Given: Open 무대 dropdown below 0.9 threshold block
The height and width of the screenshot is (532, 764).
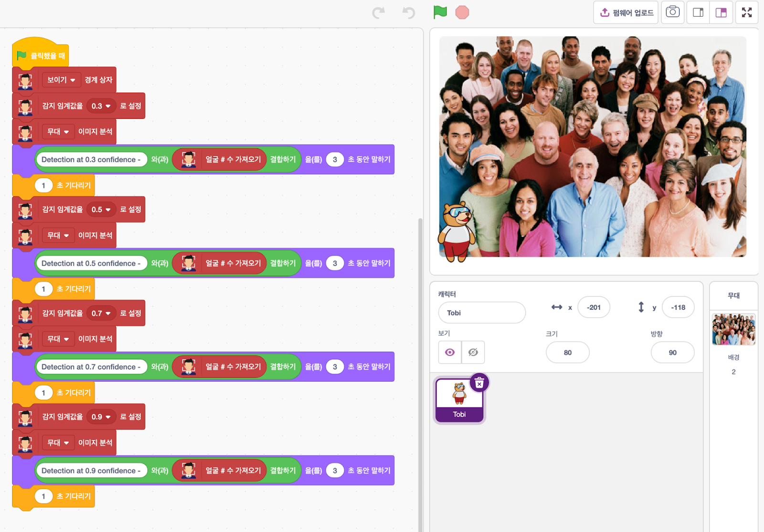Looking at the screenshot, I should coord(58,442).
